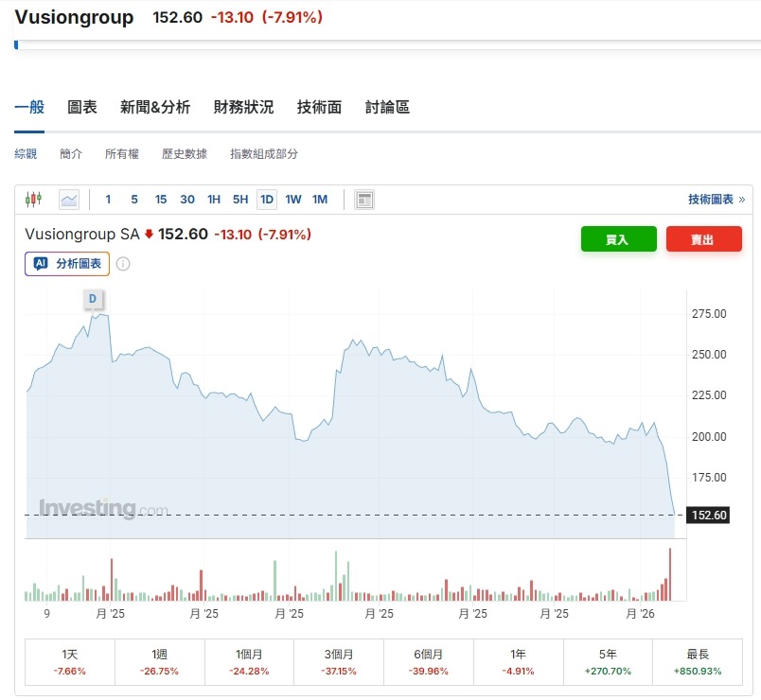Click the 月 '26 date axis label

(640, 614)
